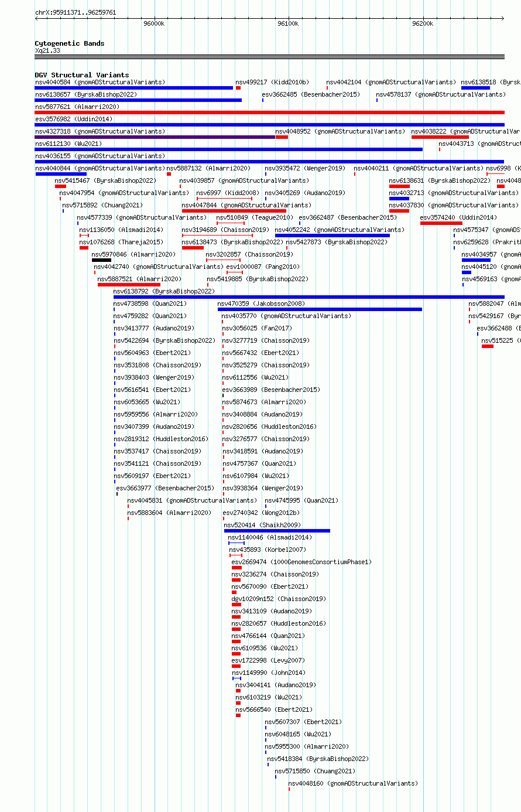Open nsv1149990 (John2014) variant

pos(269,673)
